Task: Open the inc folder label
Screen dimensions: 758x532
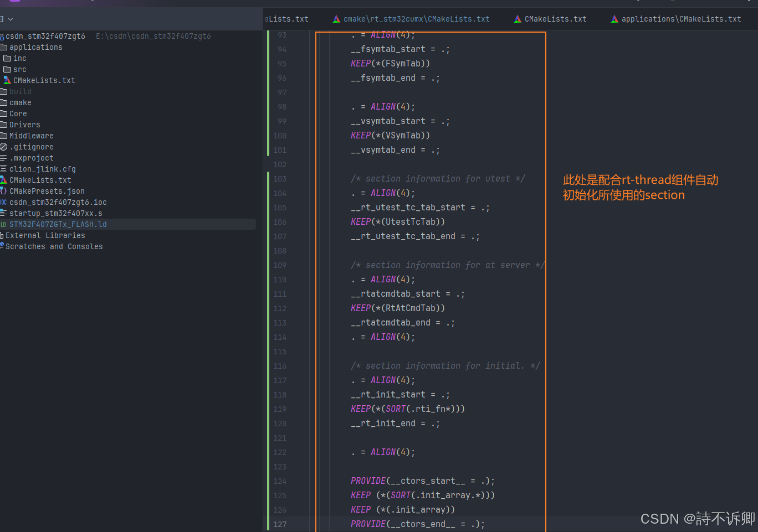Action: click(x=20, y=58)
